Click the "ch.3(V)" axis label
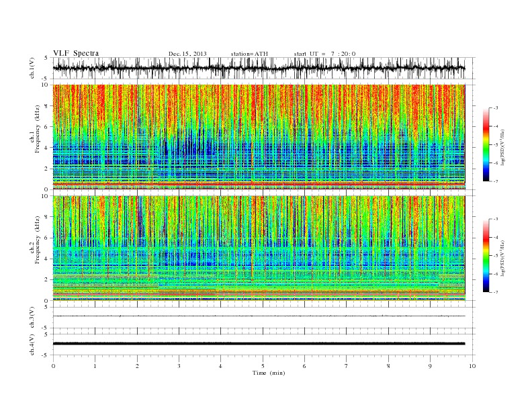This screenshot has width=532, height=411. tap(32, 318)
